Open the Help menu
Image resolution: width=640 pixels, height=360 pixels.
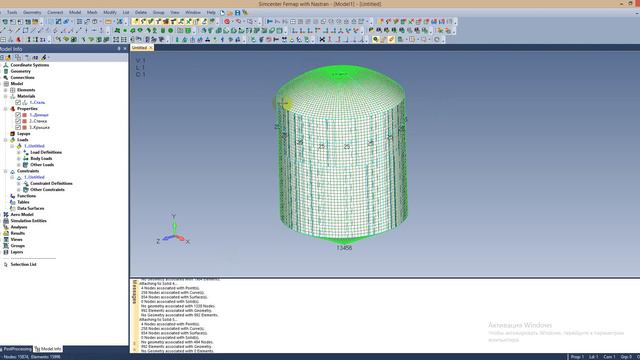click(x=211, y=13)
